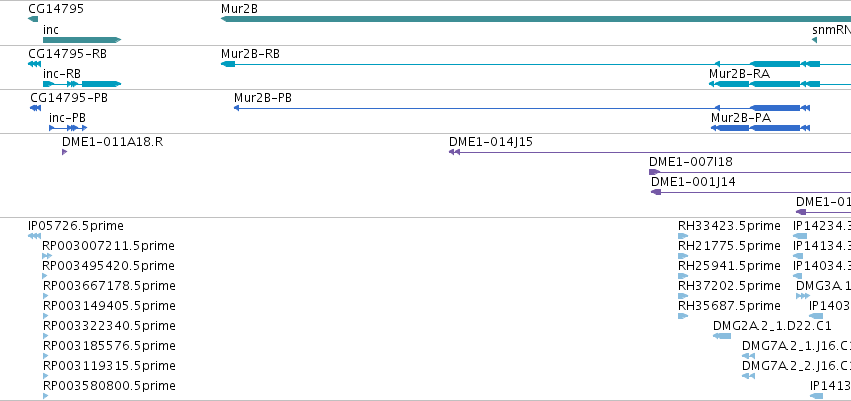851x401 pixels.
Task: Select the inc gene arrow glyph
Action: pyautogui.click(x=82, y=40)
